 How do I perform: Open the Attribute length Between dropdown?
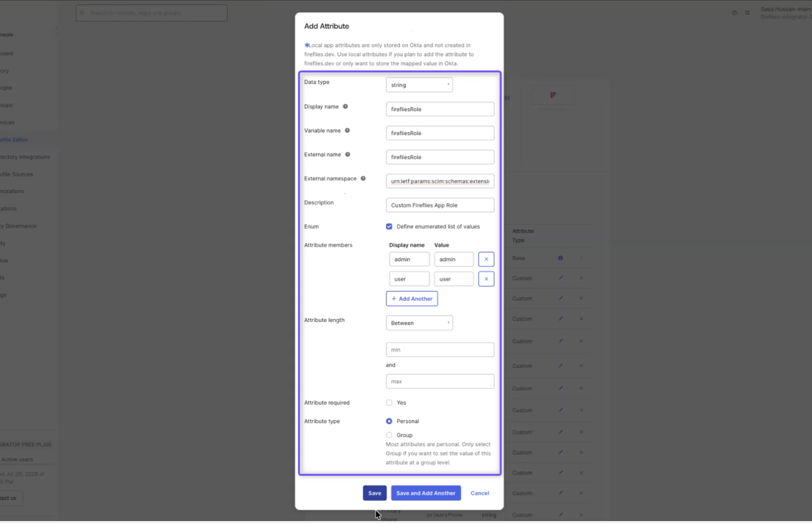[x=420, y=323]
